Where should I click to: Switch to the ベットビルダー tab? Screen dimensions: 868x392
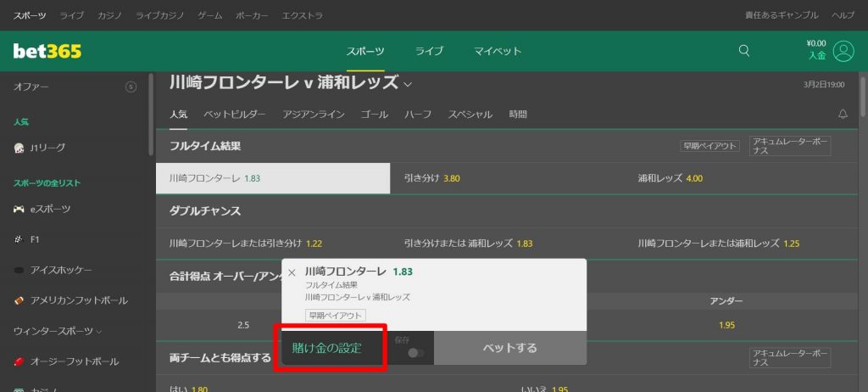[x=235, y=115]
